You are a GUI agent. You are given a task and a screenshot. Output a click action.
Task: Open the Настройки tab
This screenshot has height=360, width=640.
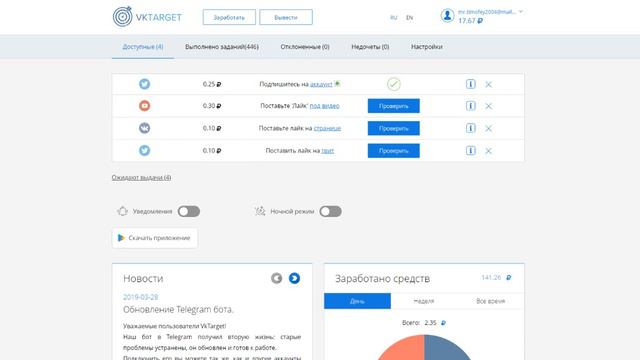click(427, 47)
